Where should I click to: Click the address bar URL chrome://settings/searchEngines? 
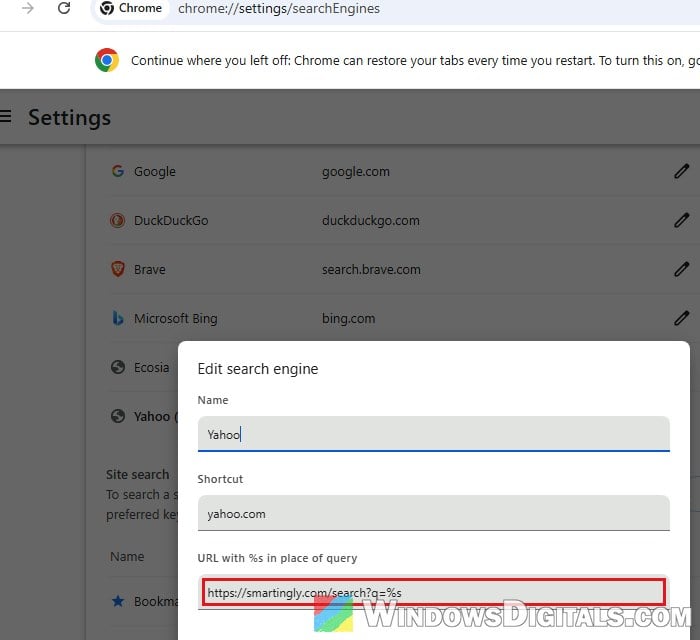(x=279, y=8)
